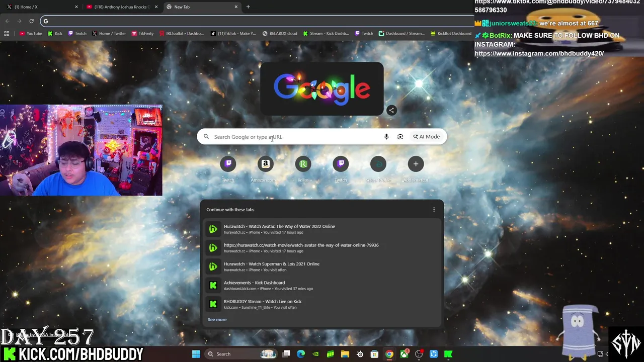Open the IRLToolkit Dashboard bookmark
Image resolution: width=644 pixels, height=362 pixels.
pyautogui.click(x=181, y=34)
